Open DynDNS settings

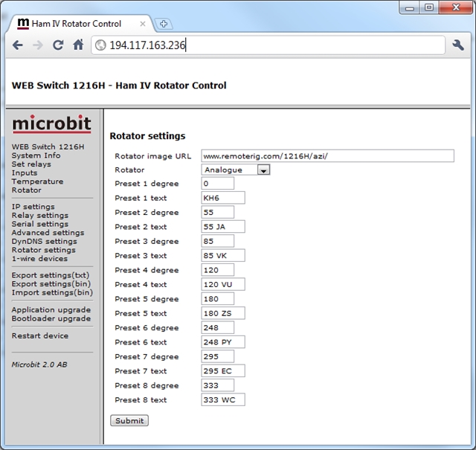(x=45, y=242)
